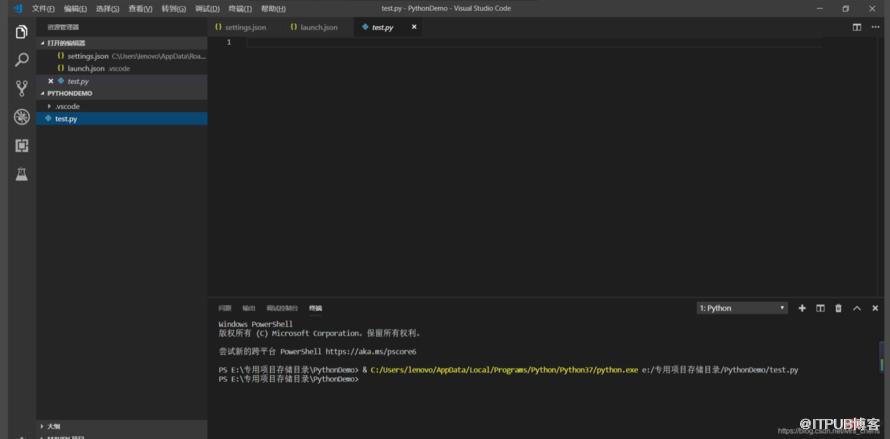The width and height of the screenshot is (890, 439).
Task: Select test.py in open editors list
Action: 122,81
